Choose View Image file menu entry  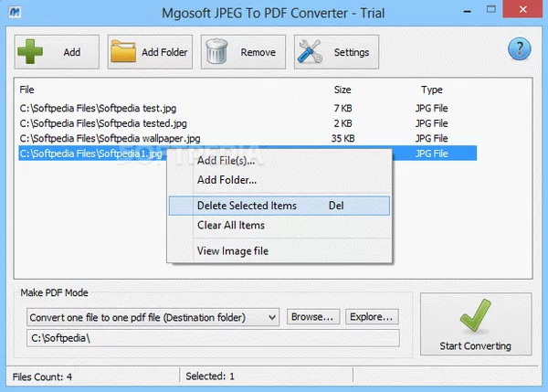coord(279,251)
